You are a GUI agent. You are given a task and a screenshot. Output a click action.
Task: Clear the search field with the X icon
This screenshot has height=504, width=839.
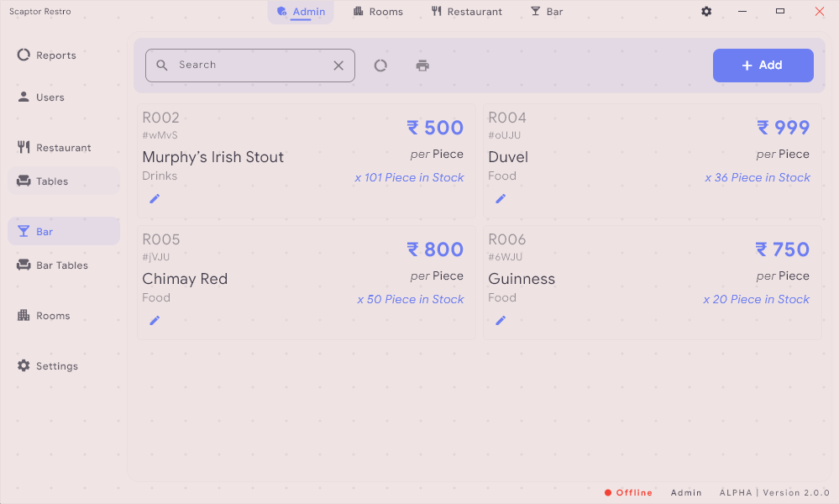(x=338, y=66)
